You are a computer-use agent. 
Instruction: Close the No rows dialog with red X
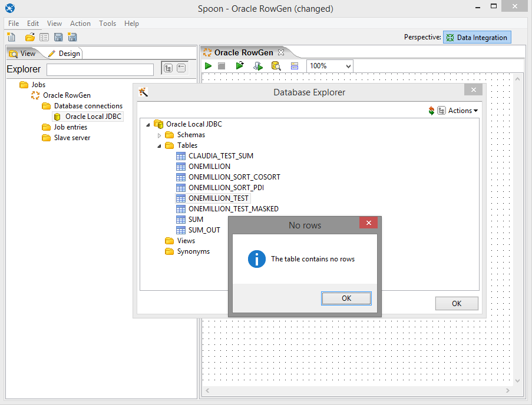point(368,223)
